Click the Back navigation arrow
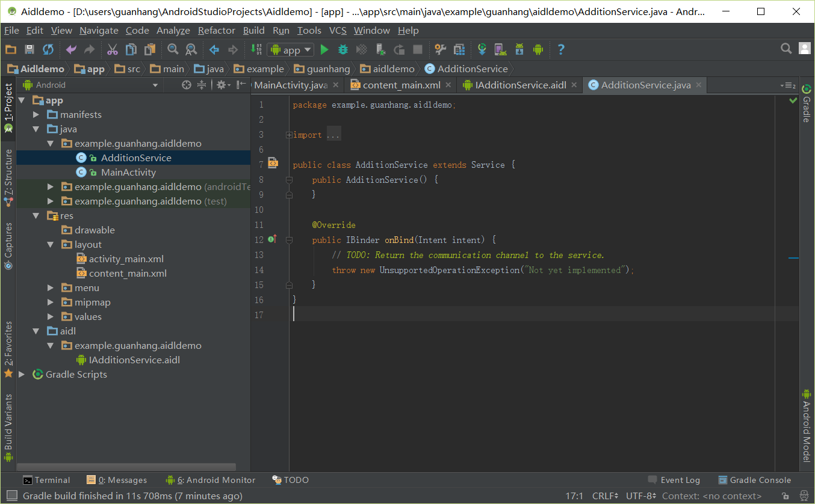815x504 pixels. tap(214, 49)
